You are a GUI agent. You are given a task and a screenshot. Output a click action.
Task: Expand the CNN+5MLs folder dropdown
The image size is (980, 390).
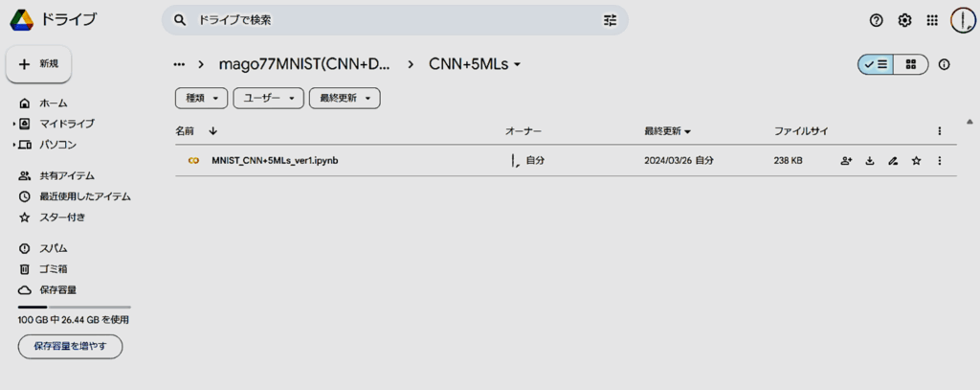click(518, 65)
